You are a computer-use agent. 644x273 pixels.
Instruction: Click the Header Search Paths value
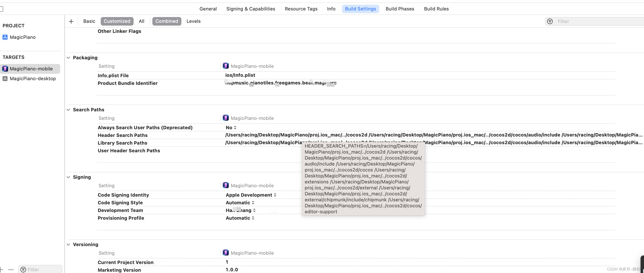(x=434, y=135)
